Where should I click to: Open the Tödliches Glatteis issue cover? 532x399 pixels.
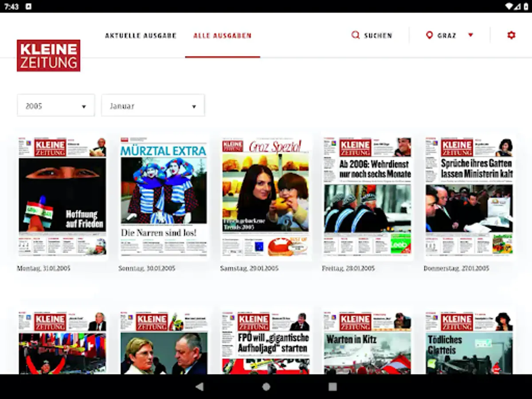click(469, 343)
